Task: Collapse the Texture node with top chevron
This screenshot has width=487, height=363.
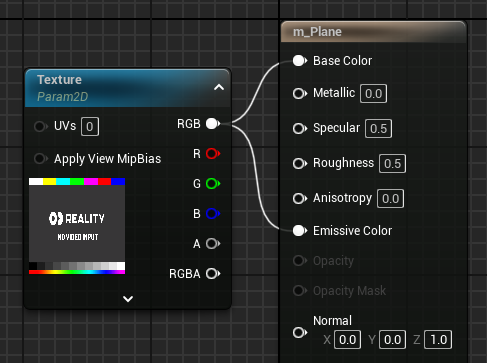Action: [x=219, y=87]
